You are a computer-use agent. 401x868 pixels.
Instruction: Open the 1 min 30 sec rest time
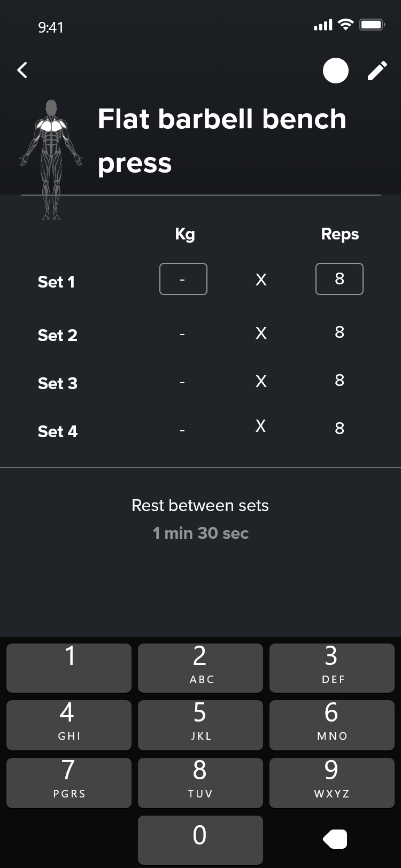(x=200, y=533)
